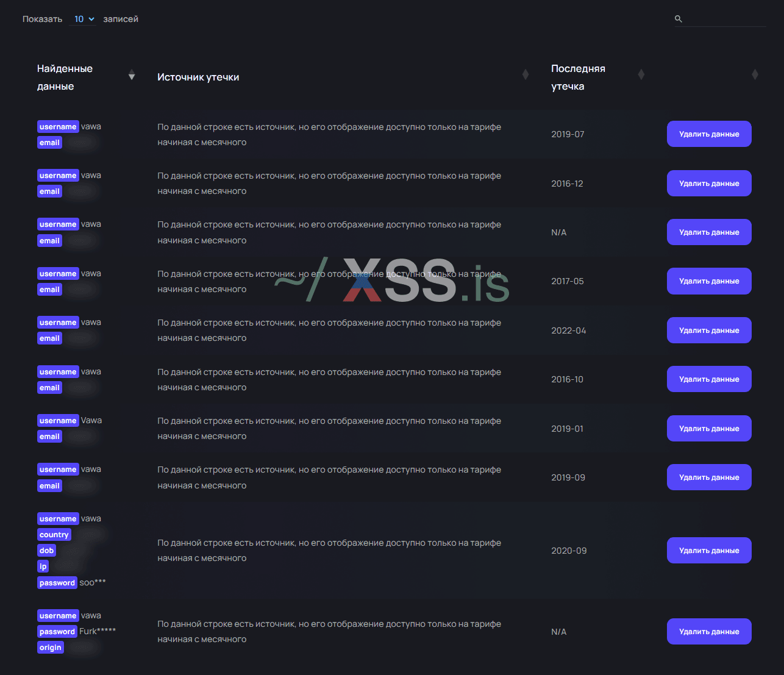
Task: Click the "email" tag in the 2019-07 row
Action: [49, 143]
